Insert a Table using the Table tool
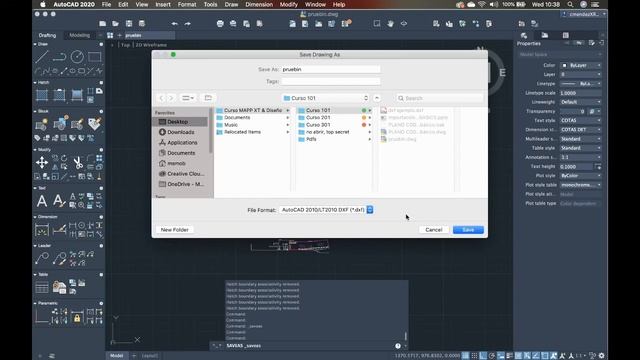This screenshot has width=640, height=360. click(42, 287)
